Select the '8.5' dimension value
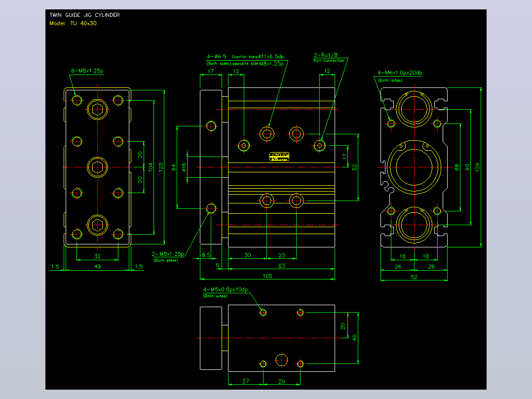 (x=206, y=255)
